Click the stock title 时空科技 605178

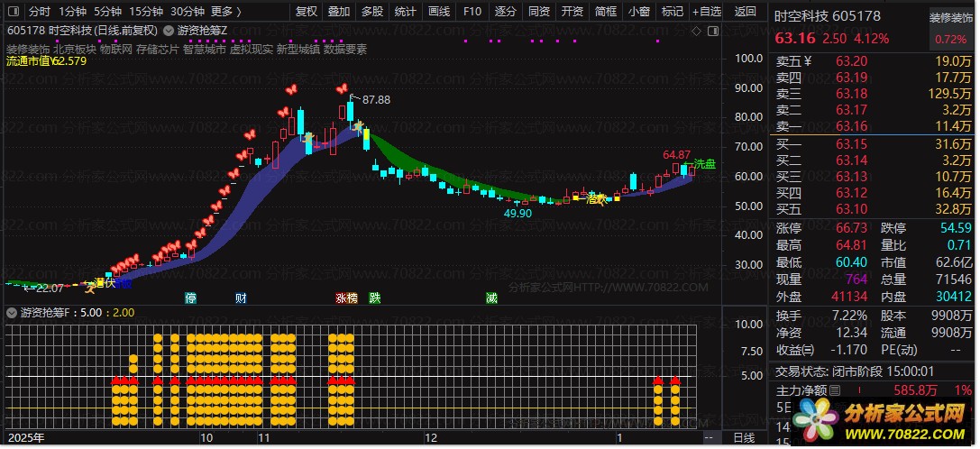click(x=828, y=16)
